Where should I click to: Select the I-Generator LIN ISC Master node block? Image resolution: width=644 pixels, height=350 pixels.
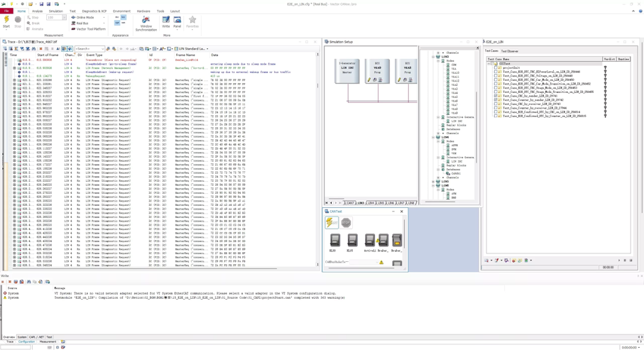click(347, 71)
